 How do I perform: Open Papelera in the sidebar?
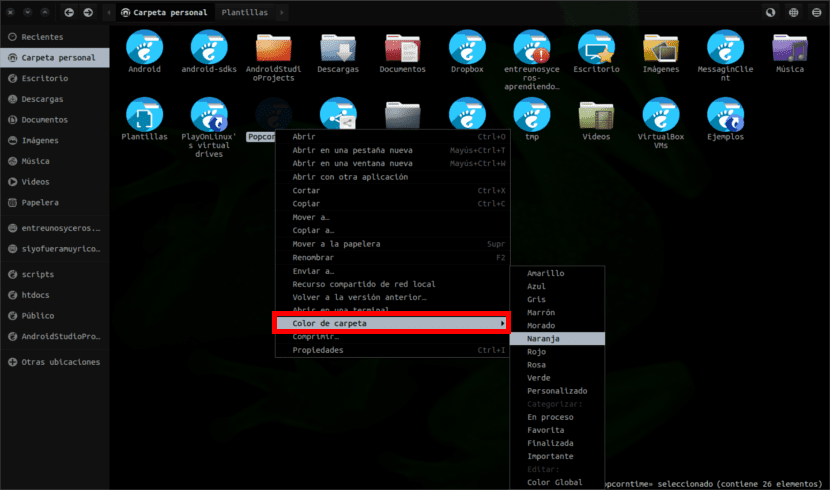55,202
